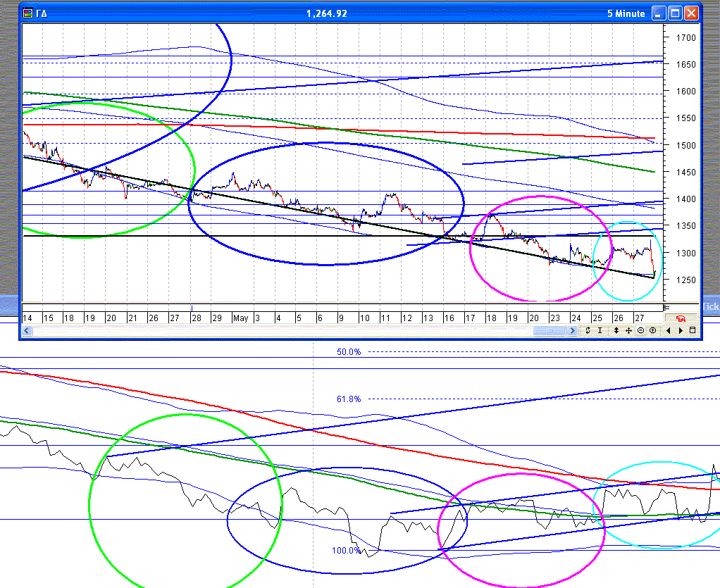
Task: Click the 61.8% Fibonacci level label
Action: [x=348, y=399]
